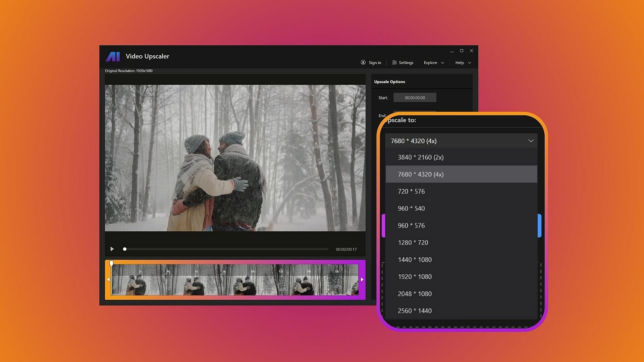Click the play button under video
The image size is (644, 362).
pos(112,249)
